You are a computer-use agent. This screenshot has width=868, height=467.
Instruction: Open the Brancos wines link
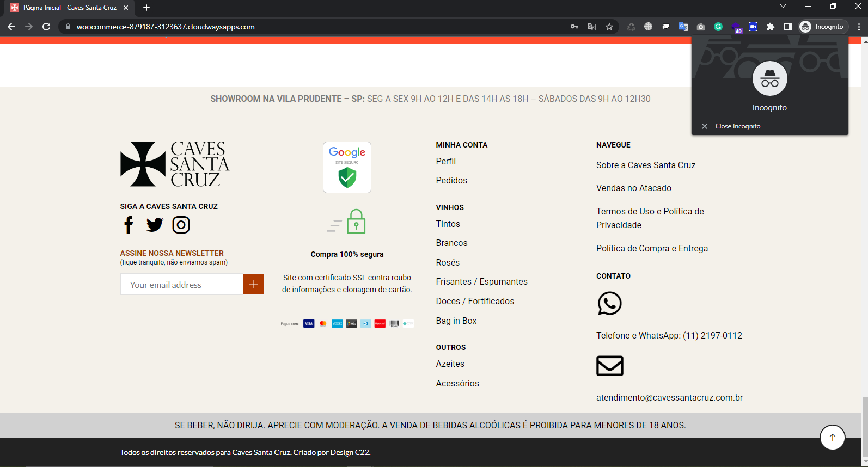[x=451, y=243]
